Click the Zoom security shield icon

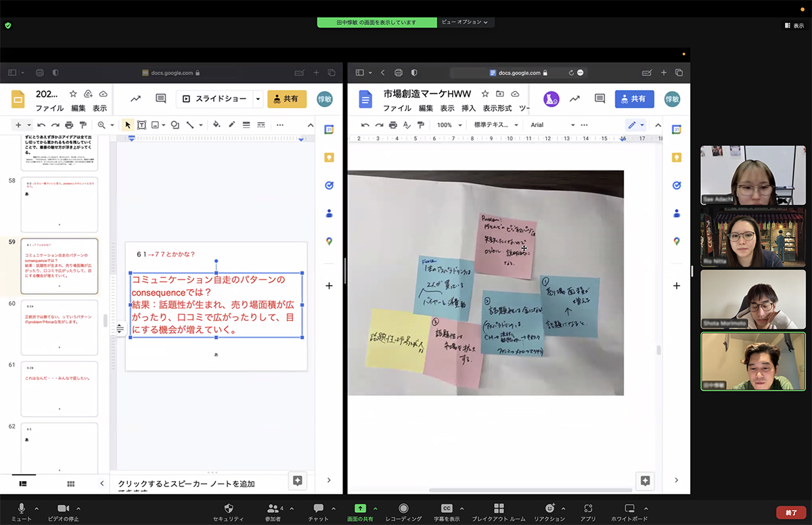(229, 508)
